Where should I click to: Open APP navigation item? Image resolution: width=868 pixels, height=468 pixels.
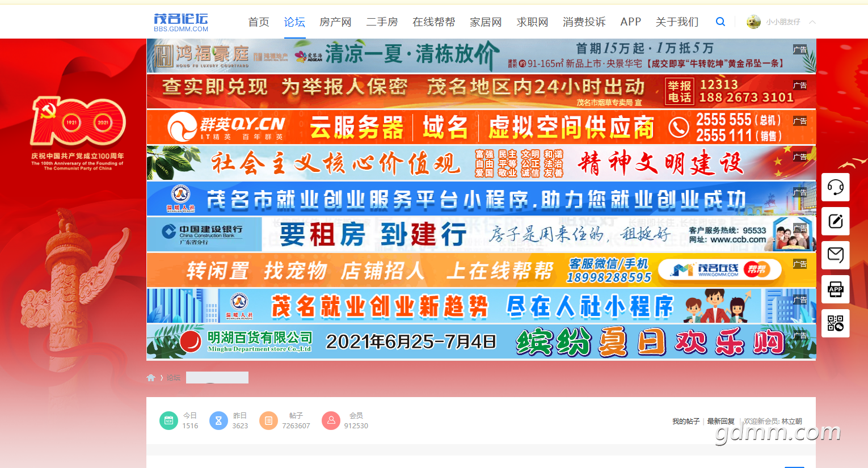pyautogui.click(x=631, y=22)
